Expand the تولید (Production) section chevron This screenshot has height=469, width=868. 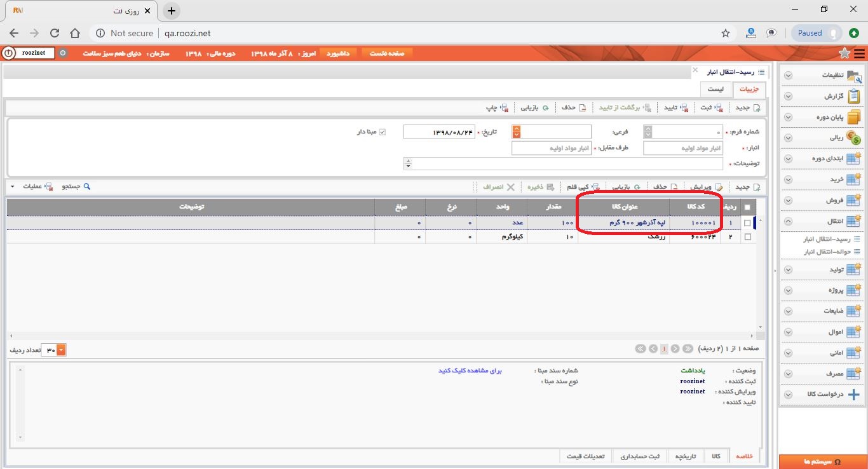(788, 270)
